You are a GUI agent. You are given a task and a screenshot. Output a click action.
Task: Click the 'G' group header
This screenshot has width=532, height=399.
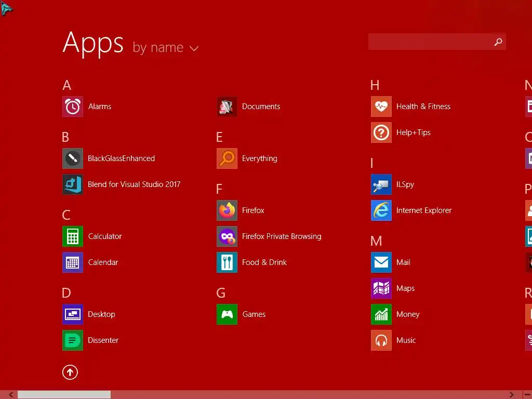(x=221, y=293)
